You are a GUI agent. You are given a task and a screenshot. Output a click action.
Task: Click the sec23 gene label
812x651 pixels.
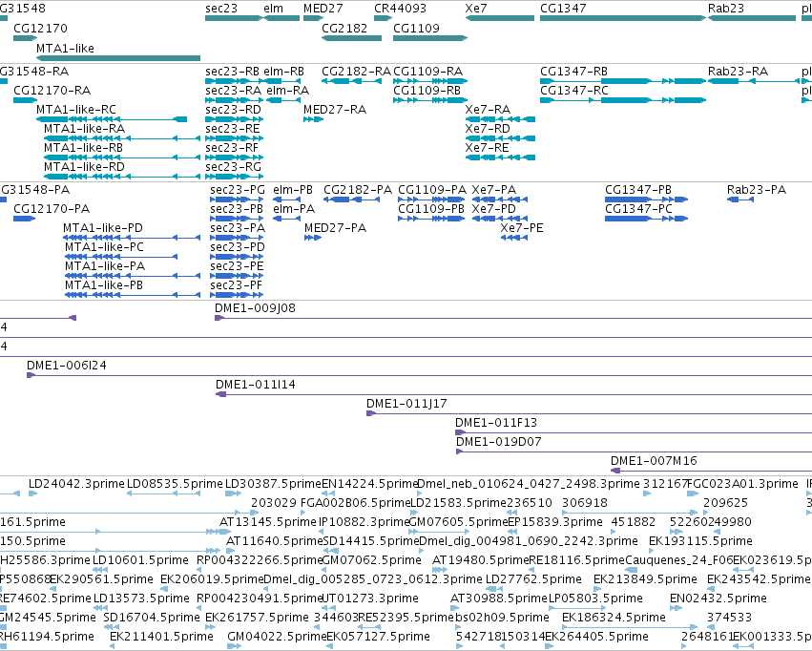(x=221, y=9)
